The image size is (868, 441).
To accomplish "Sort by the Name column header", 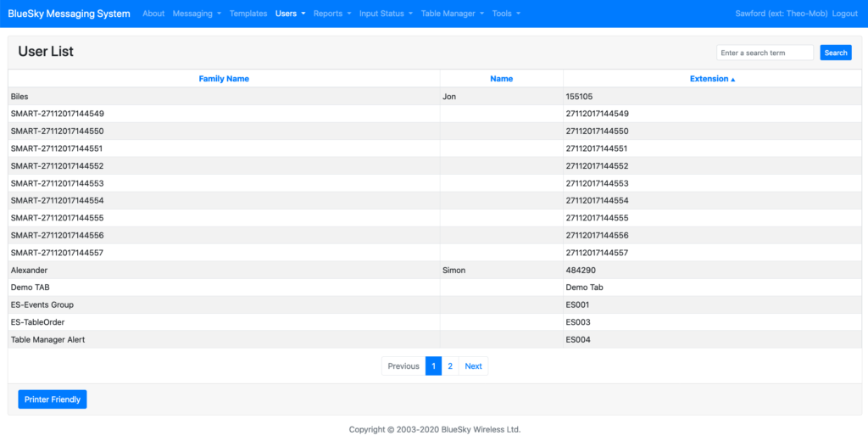I will pos(502,79).
